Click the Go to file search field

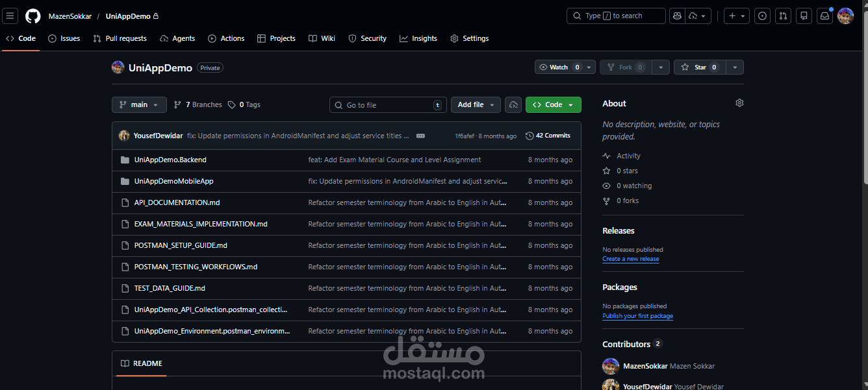tap(389, 104)
